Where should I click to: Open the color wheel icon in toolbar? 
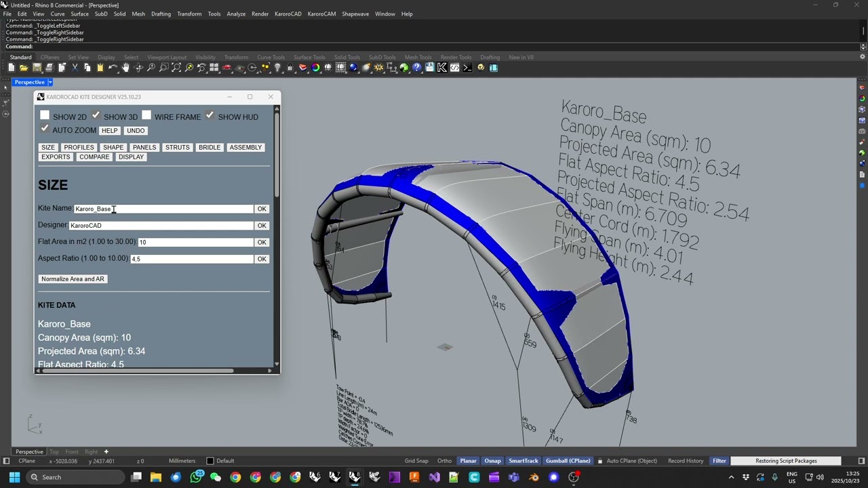tap(315, 68)
